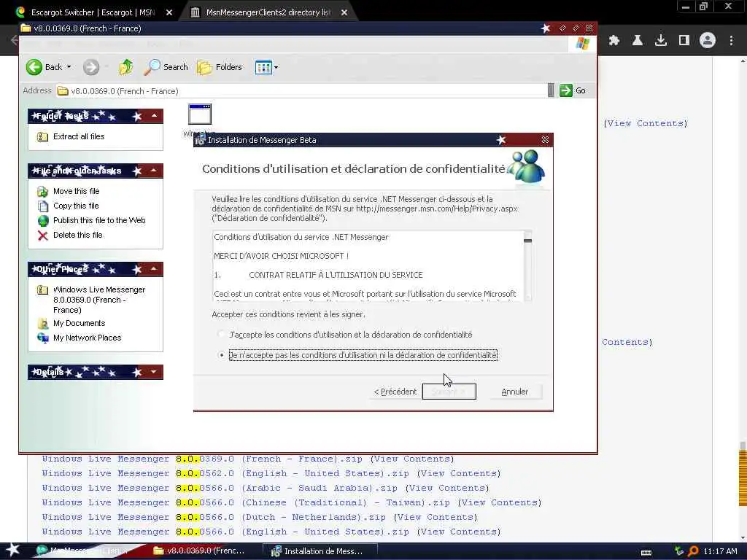Open the address bar dropdown arrow
The height and width of the screenshot is (560, 747).
click(x=551, y=90)
